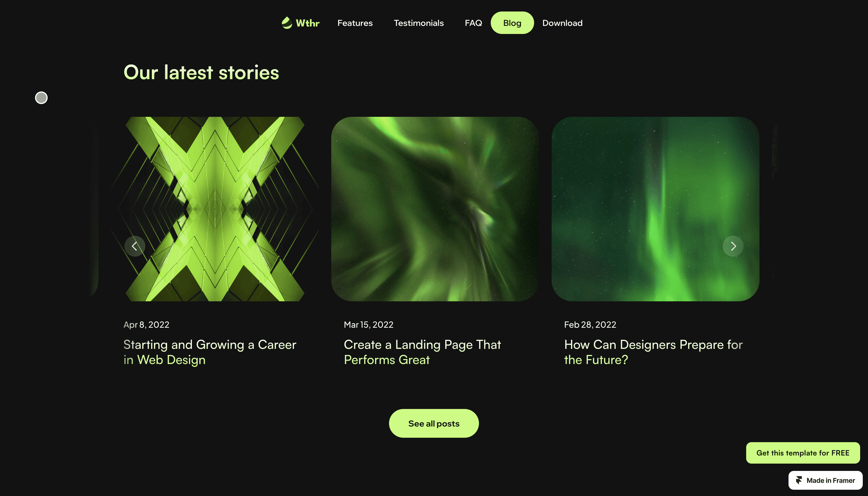The image size is (868, 496).
Task: Select the highlighted Blog tab
Action: coord(512,23)
